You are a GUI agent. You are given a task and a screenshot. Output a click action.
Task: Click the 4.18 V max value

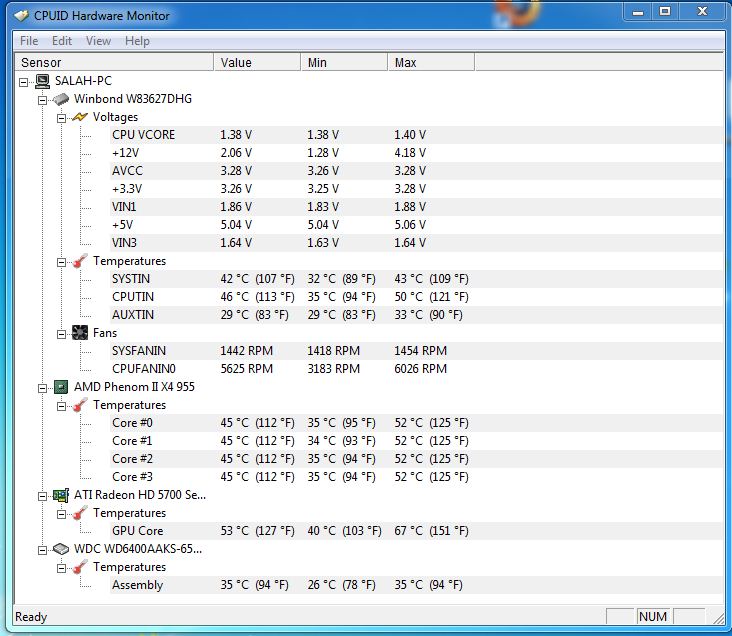pos(410,153)
